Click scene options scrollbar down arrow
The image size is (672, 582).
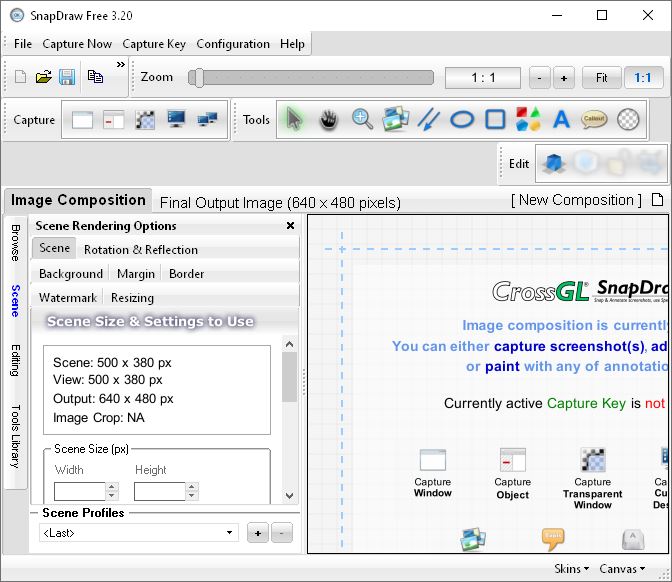(290, 495)
